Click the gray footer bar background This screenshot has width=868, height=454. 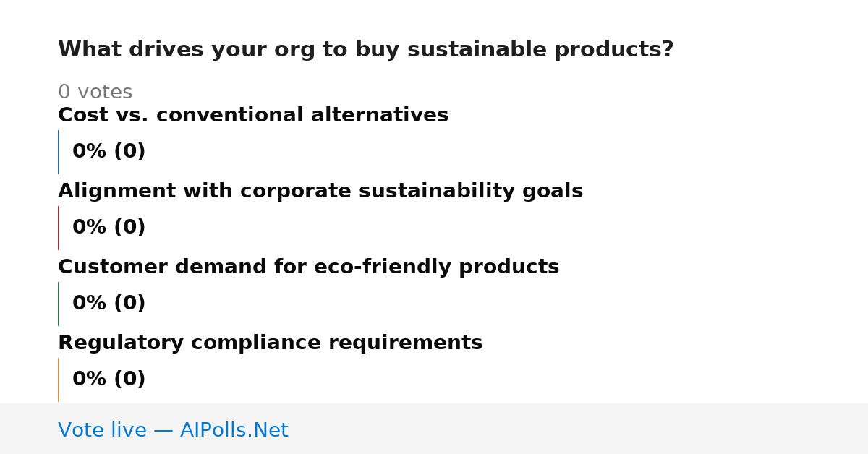579,429
